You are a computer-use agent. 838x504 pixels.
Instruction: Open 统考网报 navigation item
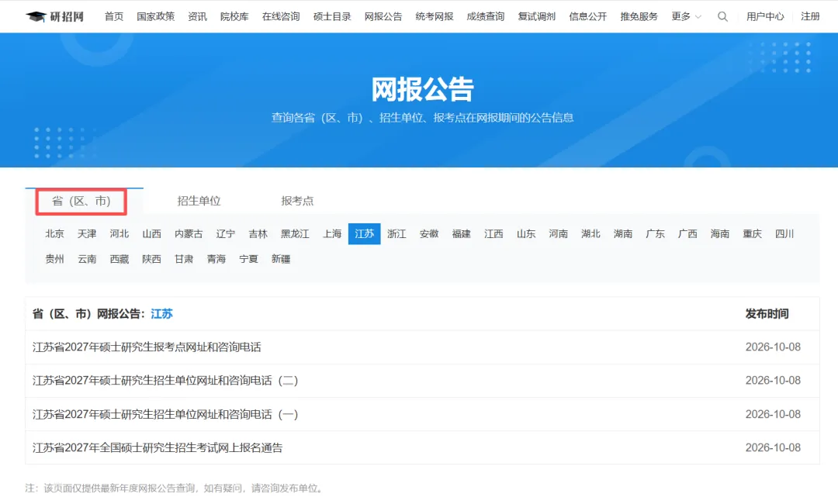tap(434, 16)
